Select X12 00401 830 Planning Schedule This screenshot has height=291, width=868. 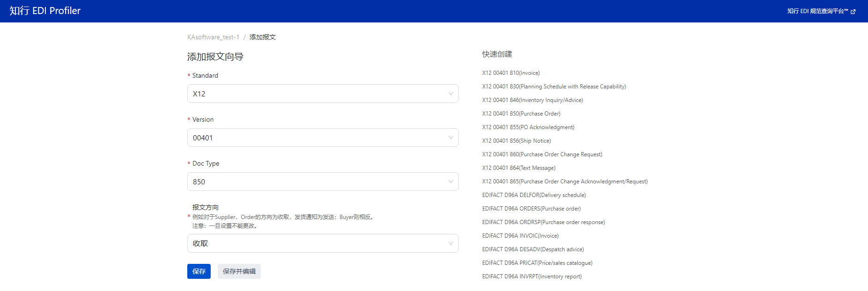pyautogui.click(x=554, y=87)
